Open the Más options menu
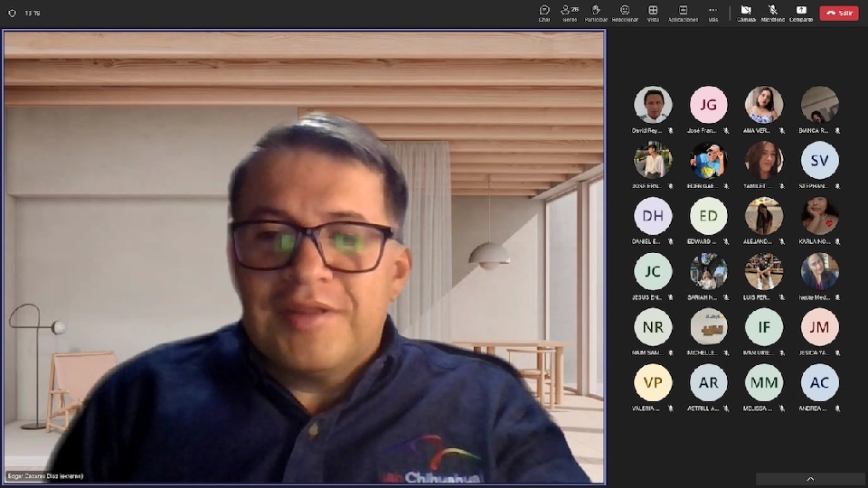Image resolution: width=868 pixels, height=488 pixels. (713, 13)
